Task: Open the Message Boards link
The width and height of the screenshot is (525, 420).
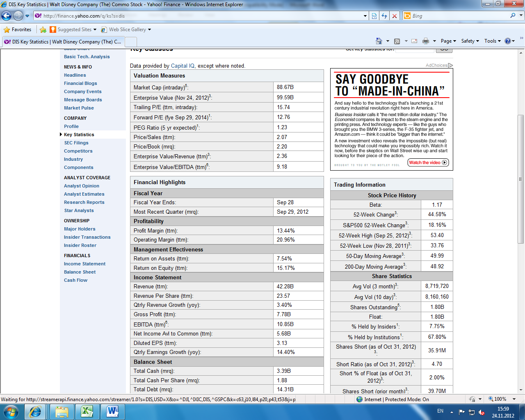Action: point(83,100)
